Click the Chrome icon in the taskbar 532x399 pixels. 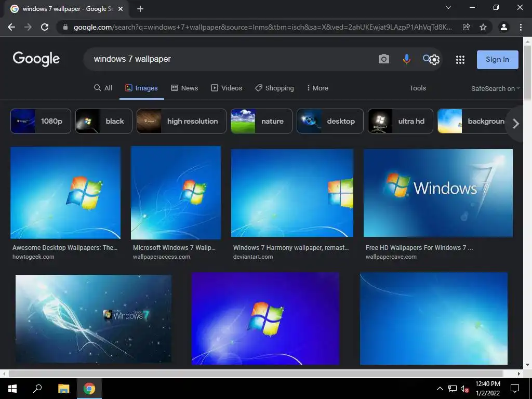click(x=89, y=389)
